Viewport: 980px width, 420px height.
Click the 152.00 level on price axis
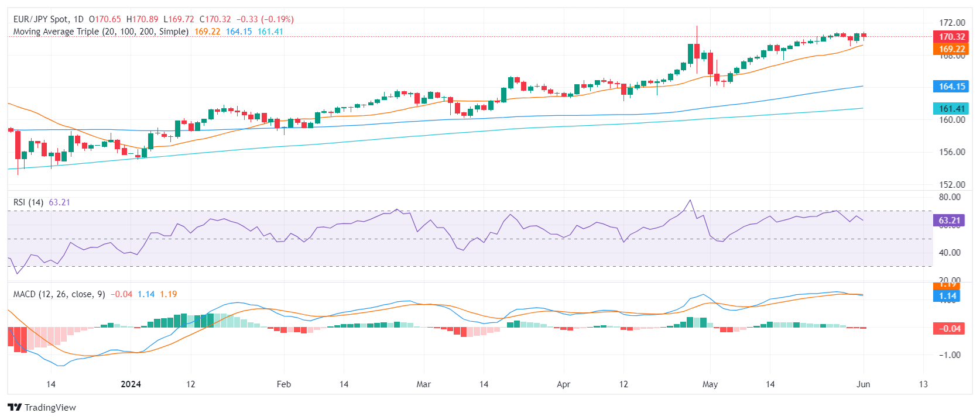[952, 184]
